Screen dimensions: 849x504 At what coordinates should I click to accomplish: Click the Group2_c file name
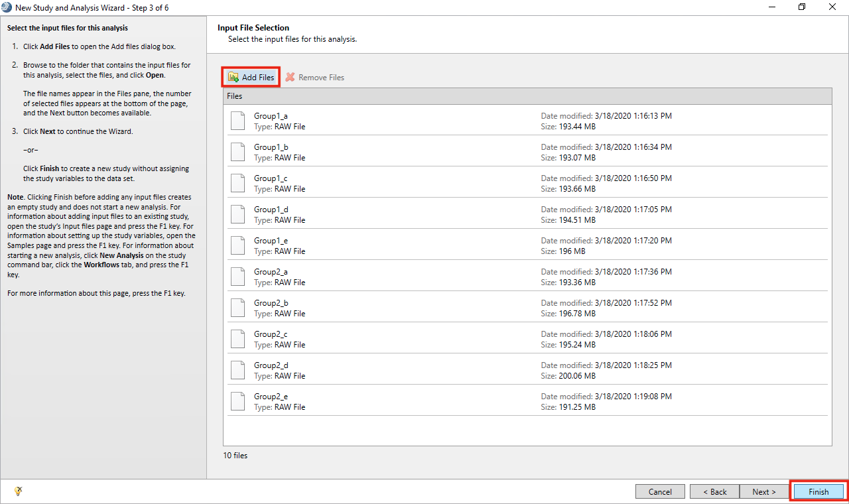[271, 334]
